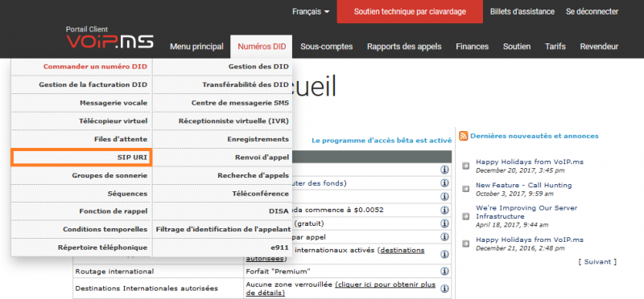Select 'Transférabilité des DID'
This screenshot has height=299, width=644.
tap(222, 85)
